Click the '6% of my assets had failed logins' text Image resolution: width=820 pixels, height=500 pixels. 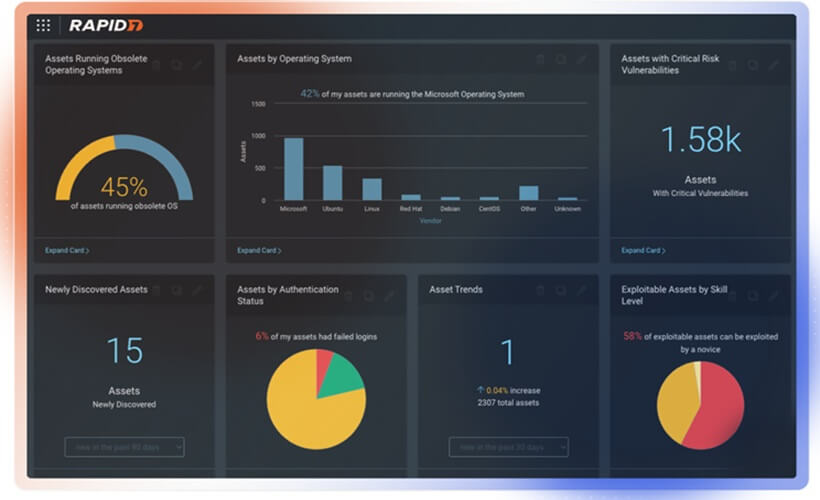coord(316,336)
